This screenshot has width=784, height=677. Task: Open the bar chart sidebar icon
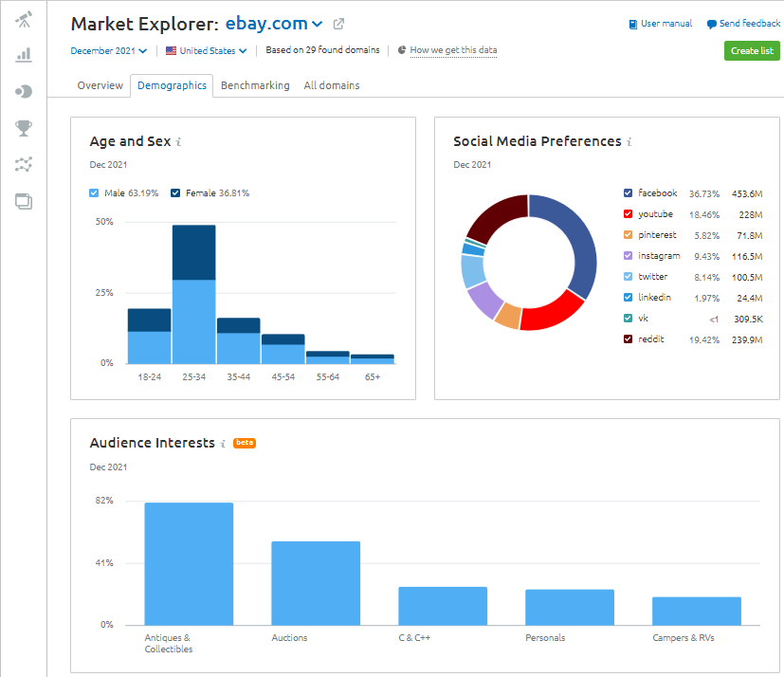[x=24, y=55]
